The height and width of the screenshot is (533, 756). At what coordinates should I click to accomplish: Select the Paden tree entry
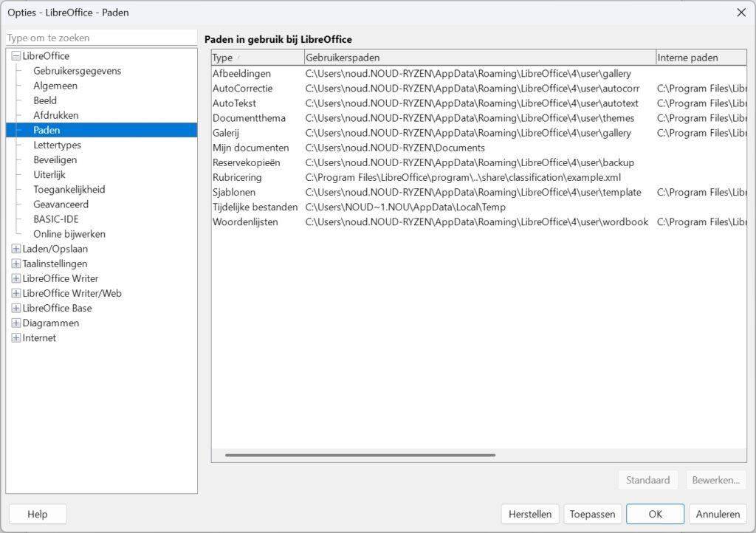[101, 130]
